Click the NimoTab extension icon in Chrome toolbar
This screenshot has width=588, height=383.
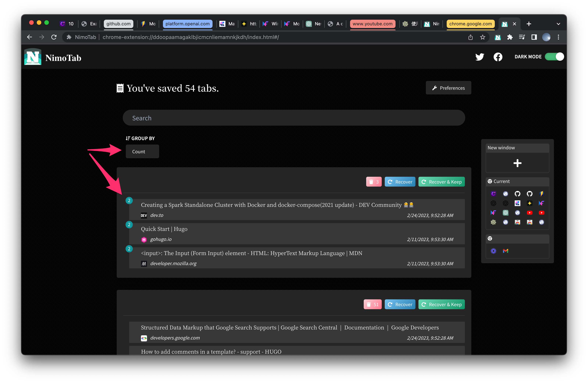pos(498,37)
